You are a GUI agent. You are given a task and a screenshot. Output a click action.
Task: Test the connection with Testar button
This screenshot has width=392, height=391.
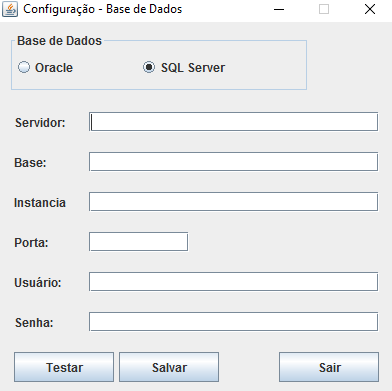(64, 367)
